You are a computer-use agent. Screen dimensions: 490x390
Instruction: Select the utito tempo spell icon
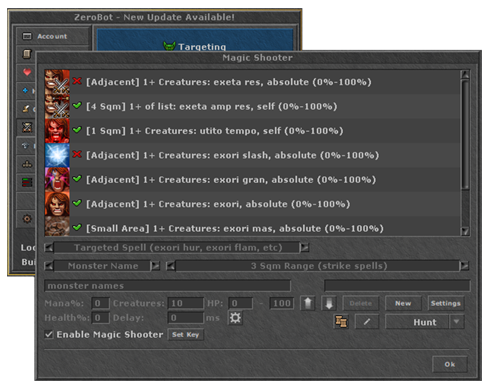pyautogui.click(x=57, y=131)
